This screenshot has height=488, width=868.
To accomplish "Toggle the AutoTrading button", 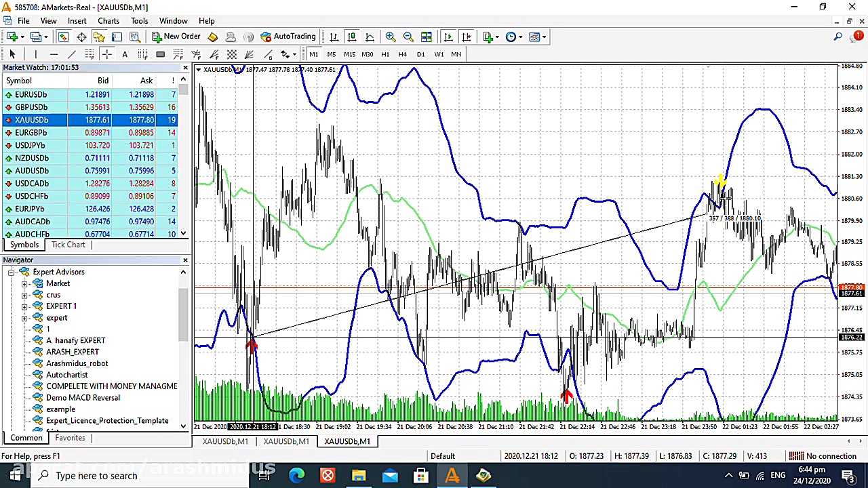I will (x=288, y=37).
